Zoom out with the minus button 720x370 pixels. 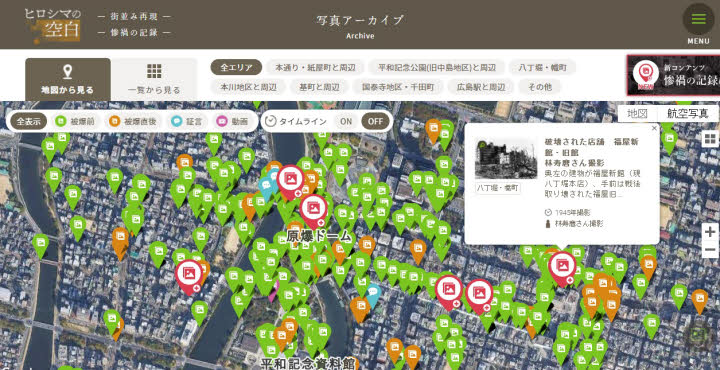(710, 250)
